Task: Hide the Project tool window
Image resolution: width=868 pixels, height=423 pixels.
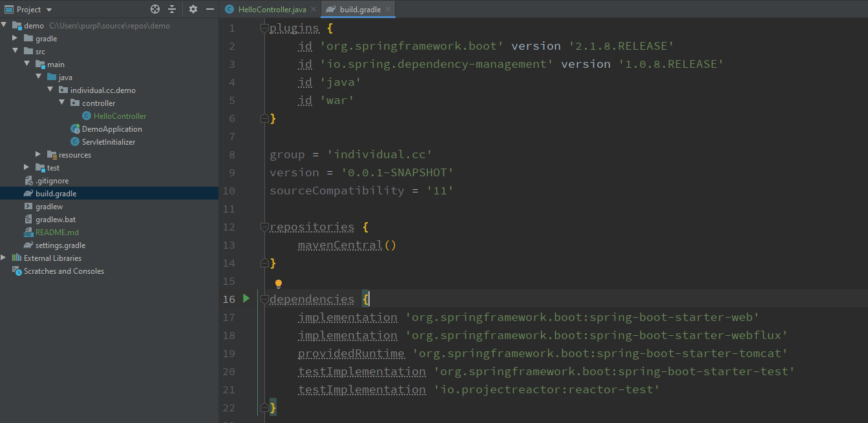Action: pos(209,9)
